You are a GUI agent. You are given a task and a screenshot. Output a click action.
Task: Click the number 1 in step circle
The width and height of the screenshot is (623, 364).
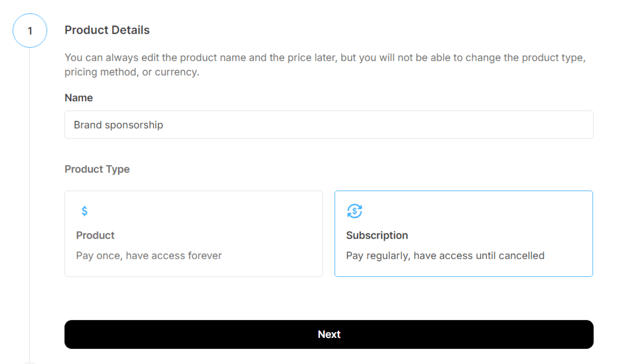tap(30, 31)
